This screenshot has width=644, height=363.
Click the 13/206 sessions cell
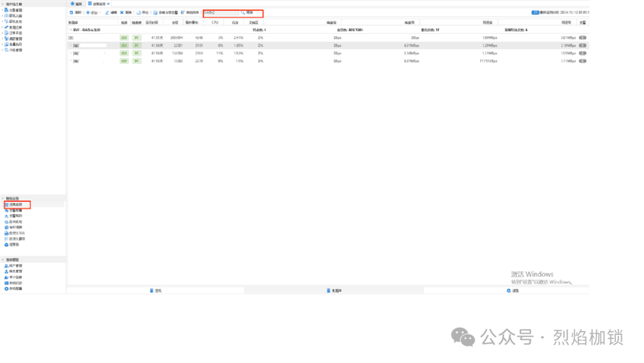coord(178,54)
